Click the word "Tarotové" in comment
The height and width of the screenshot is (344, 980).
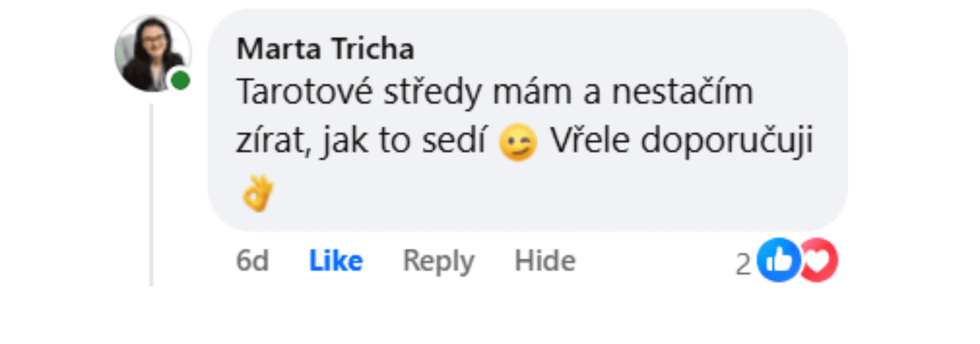305,93
